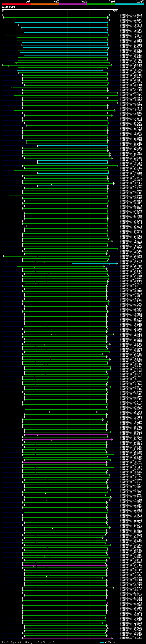
Task: Open hit UniRef100_P12113
Action: point(131,15)
